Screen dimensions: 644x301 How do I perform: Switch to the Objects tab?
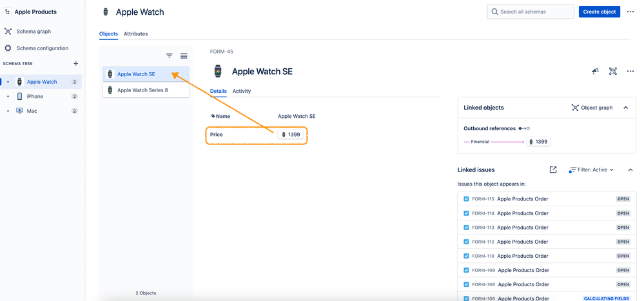108,34
